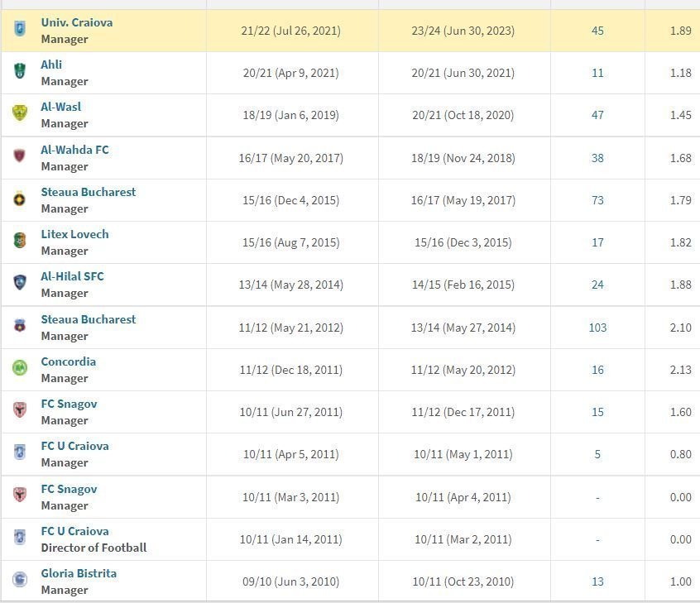Click the 13 matches link for Gloria Bistrita
Viewport: 700px width, 603px height.
pyautogui.click(x=597, y=581)
